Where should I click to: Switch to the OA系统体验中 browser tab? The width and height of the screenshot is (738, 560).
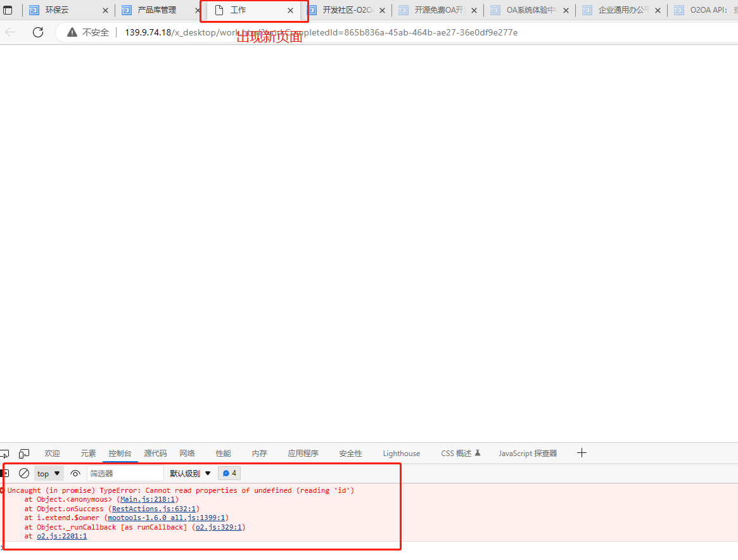(x=530, y=10)
